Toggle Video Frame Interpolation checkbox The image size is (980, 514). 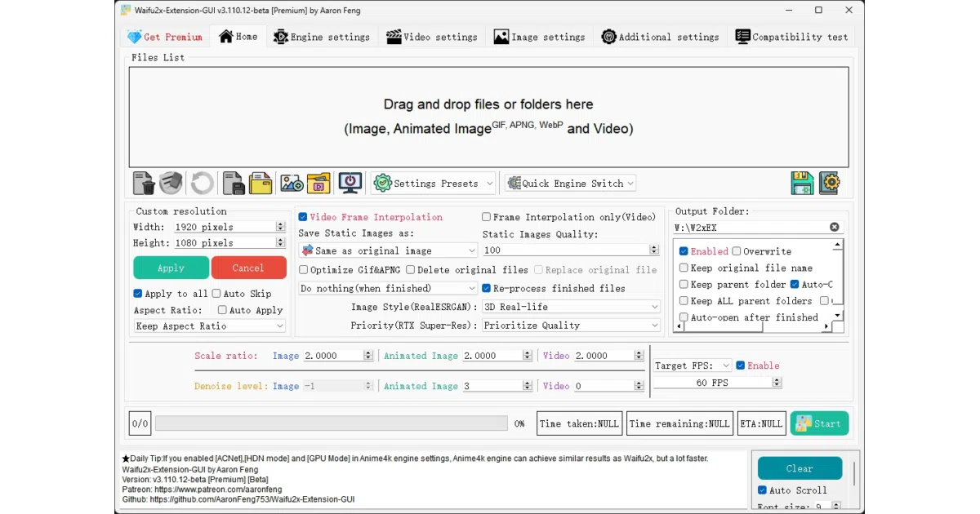303,217
